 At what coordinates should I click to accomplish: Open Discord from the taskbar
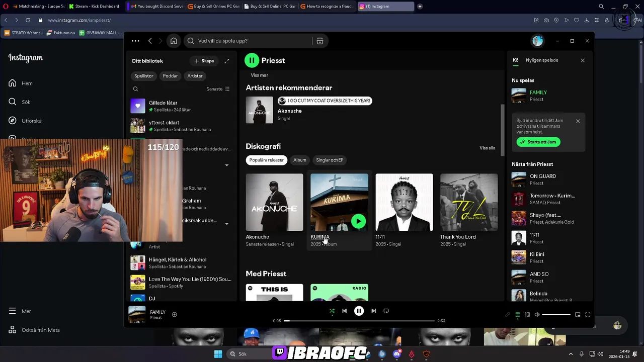(x=396, y=354)
